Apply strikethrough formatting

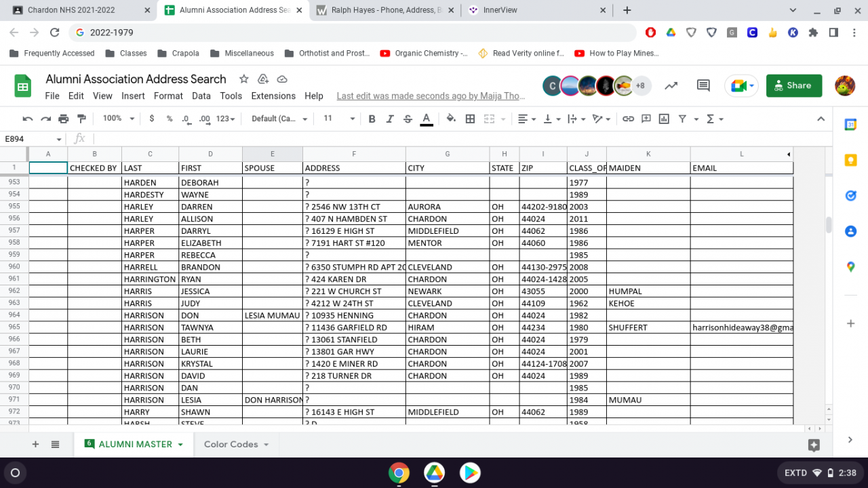(x=408, y=119)
